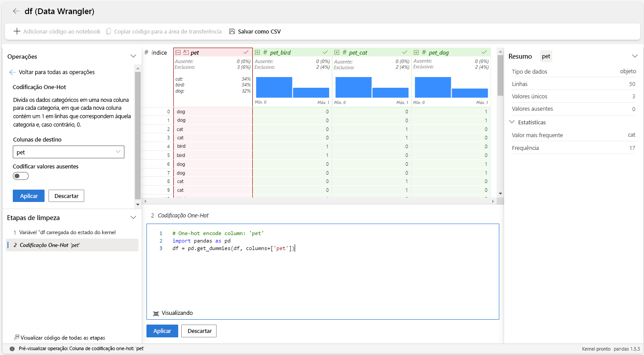Toggle the Codificar valores ausentes switch
Image resolution: width=644 pixels, height=355 pixels.
pos(21,176)
